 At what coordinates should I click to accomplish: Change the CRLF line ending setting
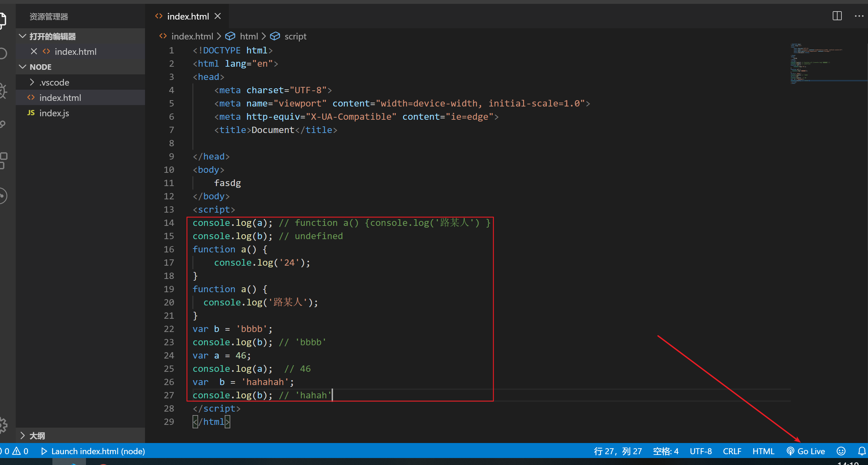point(732,451)
